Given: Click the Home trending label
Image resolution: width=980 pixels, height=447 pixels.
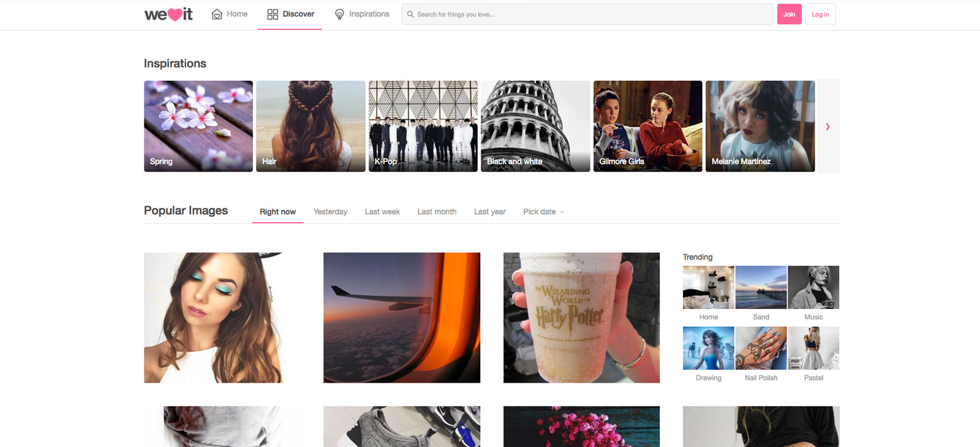Looking at the screenshot, I should click(x=709, y=317).
